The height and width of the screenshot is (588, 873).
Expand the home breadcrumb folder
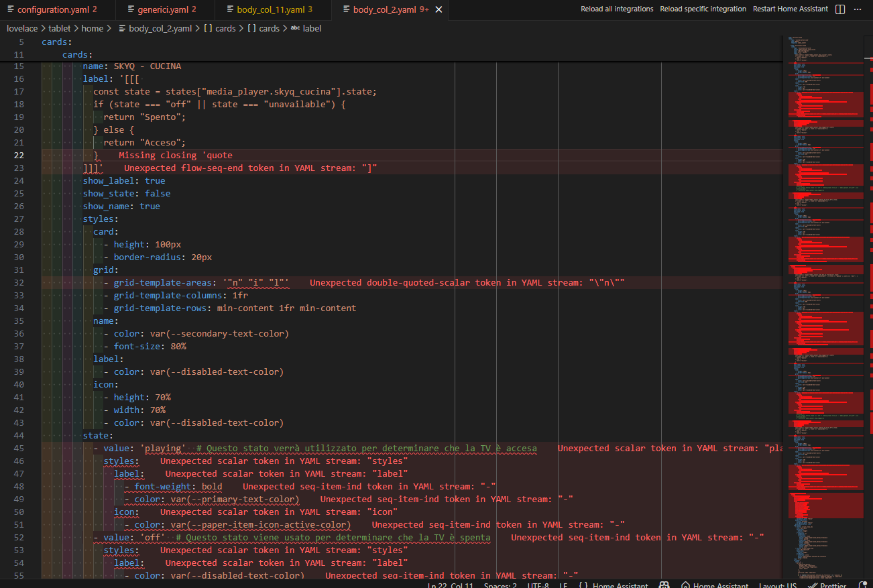93,29
